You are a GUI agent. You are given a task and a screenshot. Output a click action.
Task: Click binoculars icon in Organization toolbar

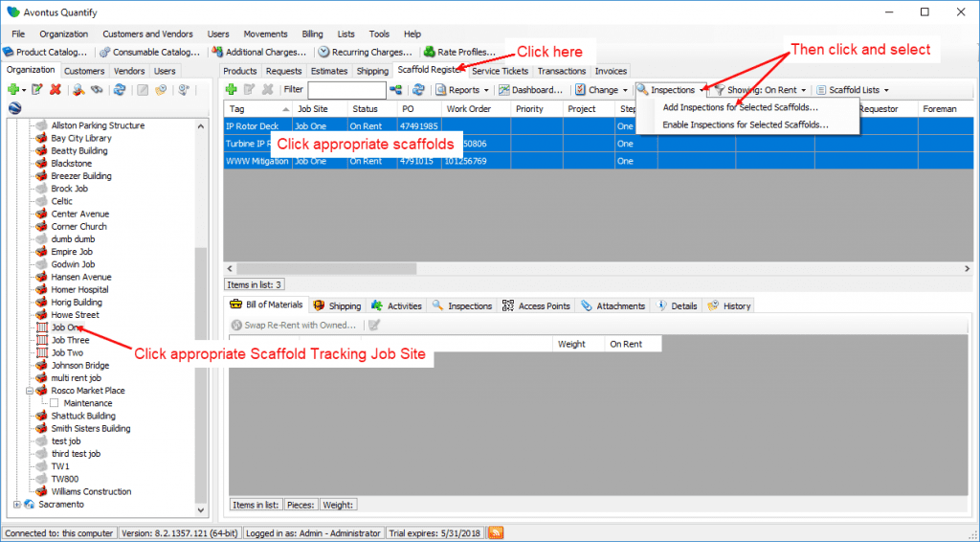[x=97, y=90]
